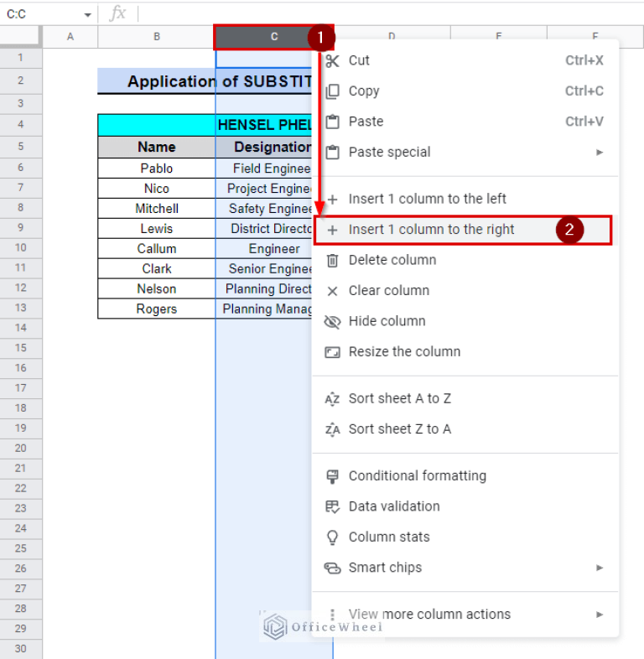Open View more column actions
The image size is (644, 659).
click(x=465, y=615)
